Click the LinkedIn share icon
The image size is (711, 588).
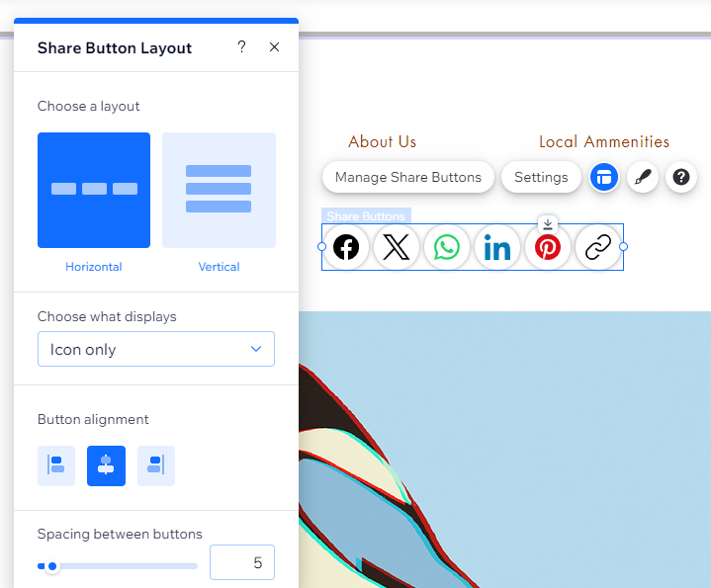pyautogui.click(x=497, y=247)
